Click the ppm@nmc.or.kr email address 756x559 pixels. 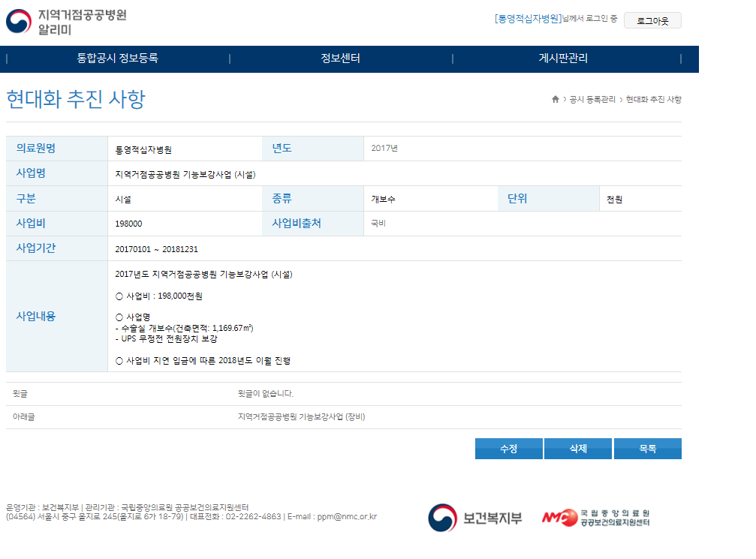(347, 516)
